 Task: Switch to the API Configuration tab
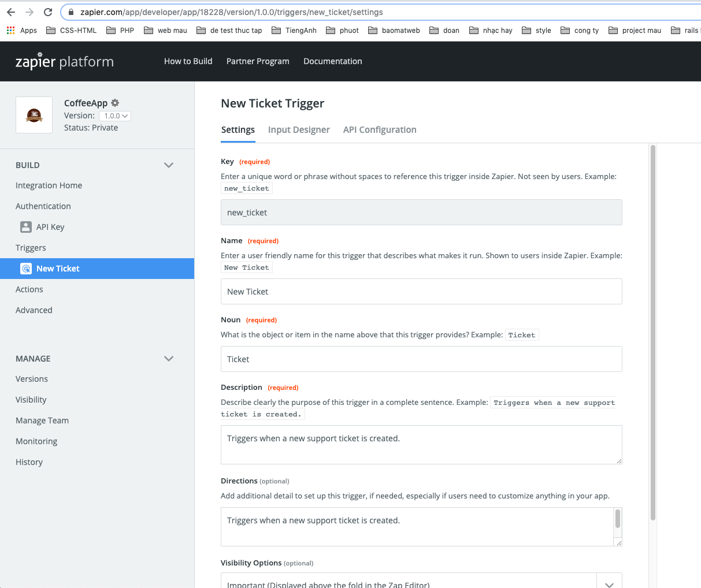380,130
